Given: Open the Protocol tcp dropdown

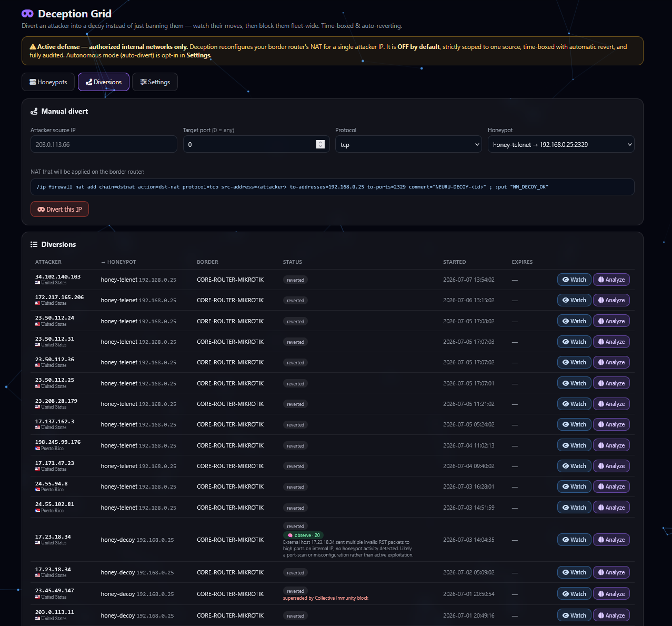Looking at the screenshot, I should point(408,144).
